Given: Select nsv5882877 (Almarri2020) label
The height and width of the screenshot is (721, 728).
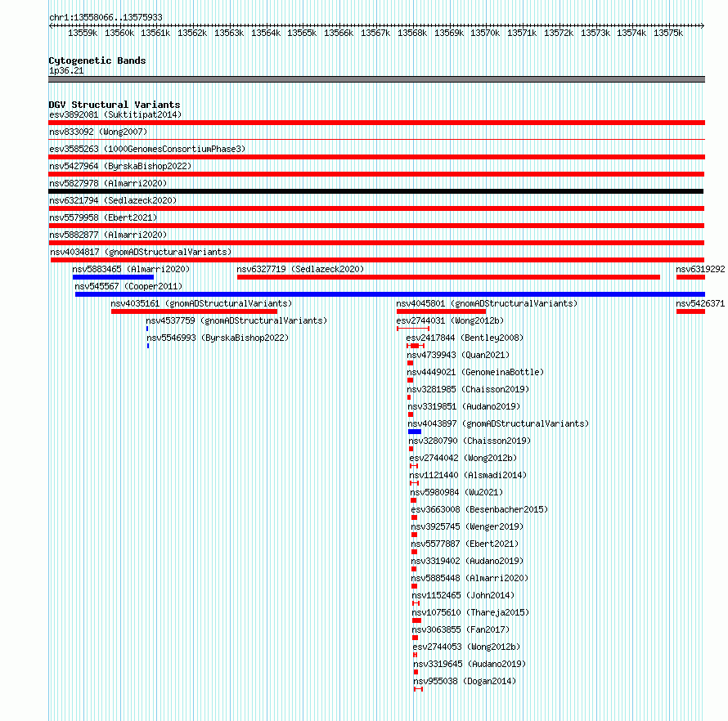Looking at the screenshot, I should tap(108, 235).
